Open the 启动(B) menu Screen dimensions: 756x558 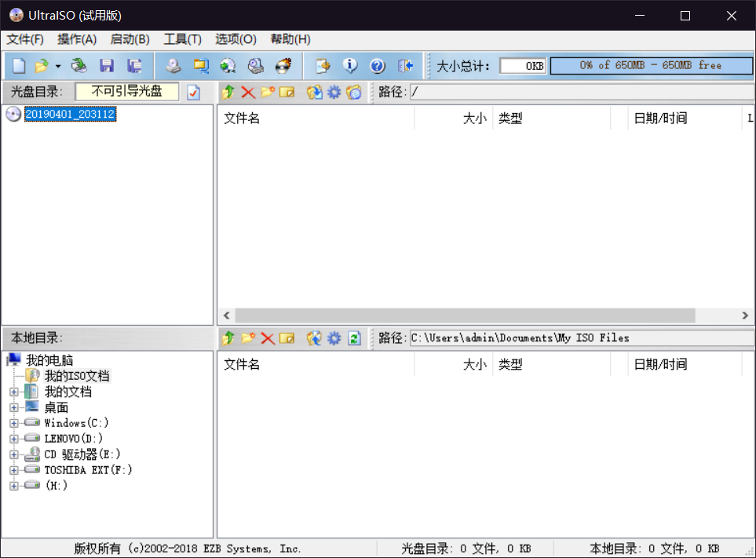[130, 39]
